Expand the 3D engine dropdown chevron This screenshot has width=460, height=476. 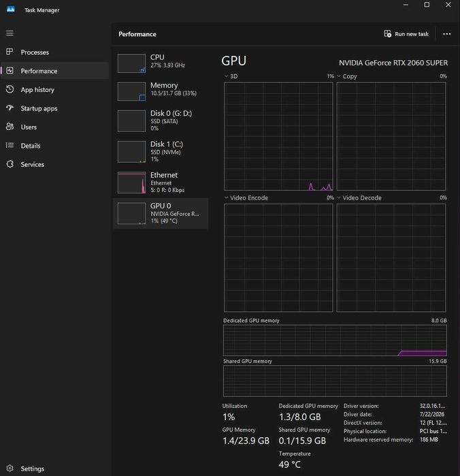(x=226, y=76)
